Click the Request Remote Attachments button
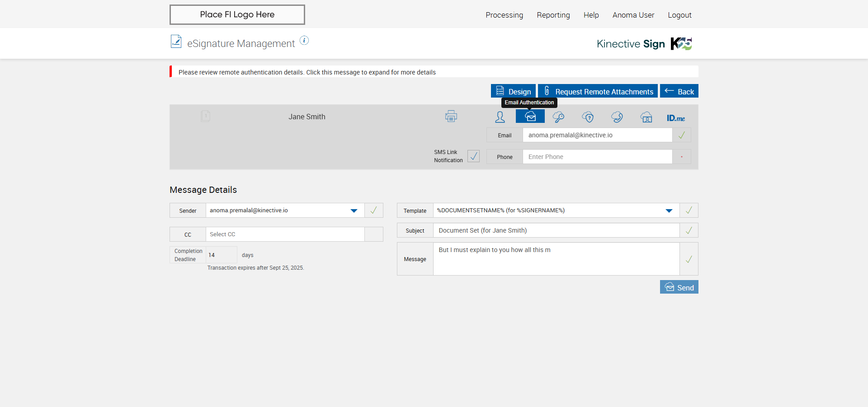 pos(598,91)
